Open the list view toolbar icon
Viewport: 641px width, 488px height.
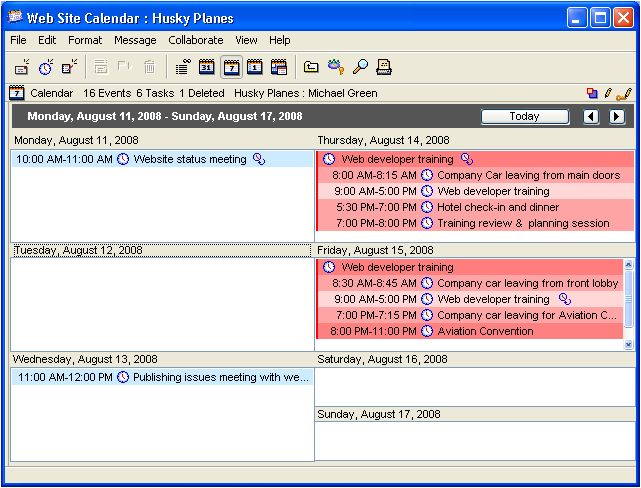[x=182, y=67]
